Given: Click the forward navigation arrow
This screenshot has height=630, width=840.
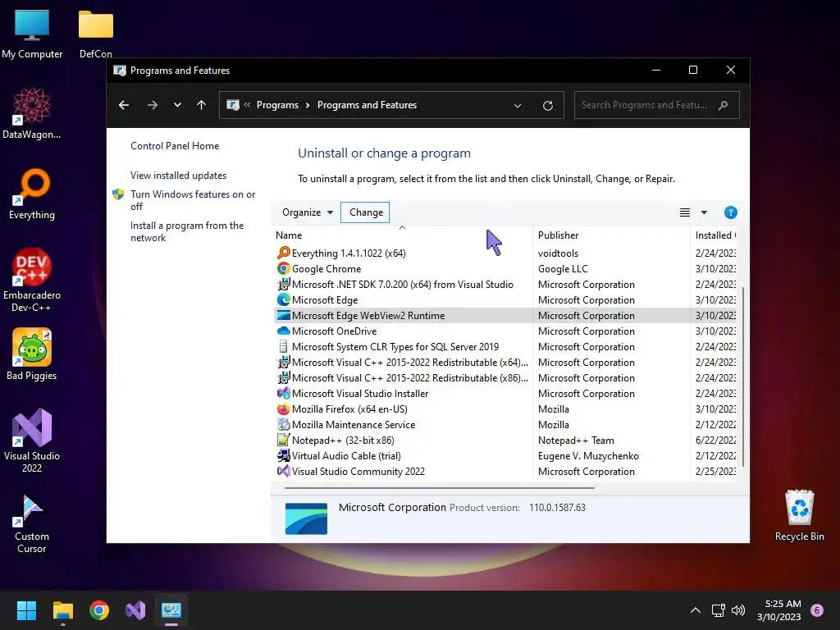Looking at the screenshot, I should (x=153, y=105).
